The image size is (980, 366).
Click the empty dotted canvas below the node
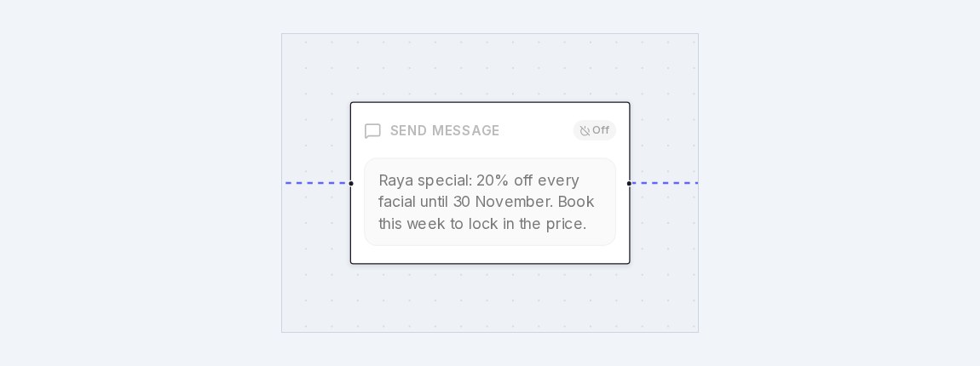(x=490, y=298)
